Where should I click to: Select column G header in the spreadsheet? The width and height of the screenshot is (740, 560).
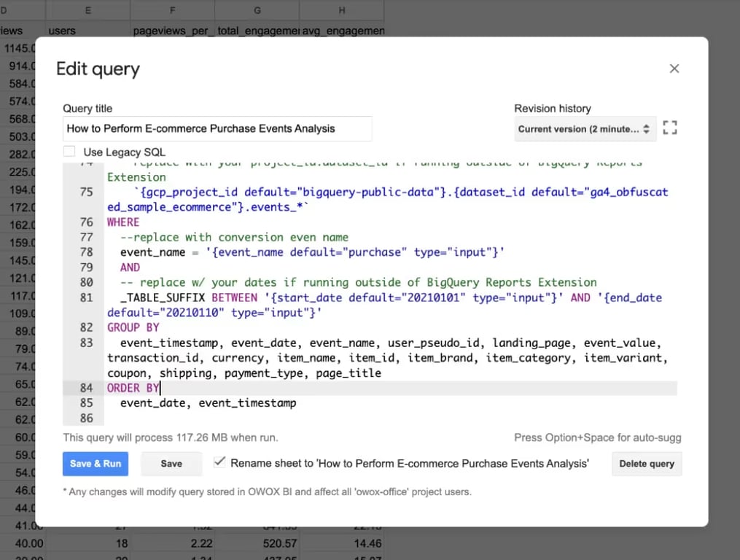[x=257, y=10]
